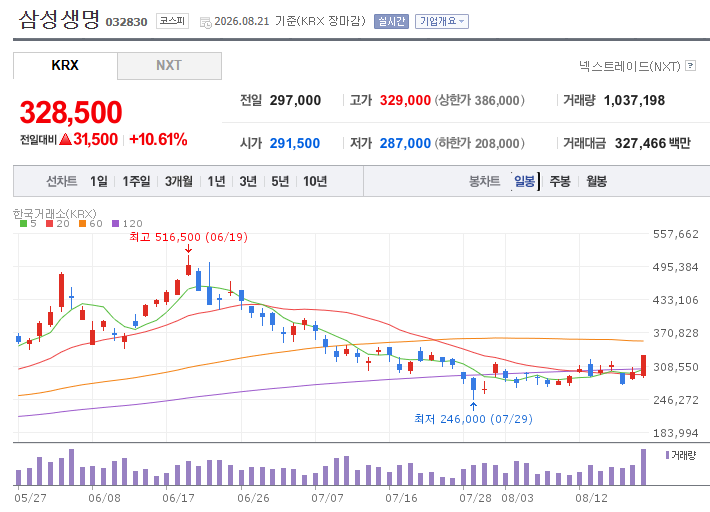710x512 pixels.
Task: Click the high price 329,000
Action: click(405, 100)
